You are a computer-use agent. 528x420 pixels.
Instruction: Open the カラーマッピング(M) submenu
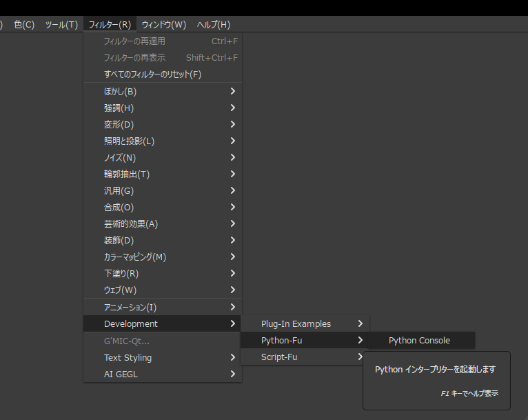click(x=162, y=257)
